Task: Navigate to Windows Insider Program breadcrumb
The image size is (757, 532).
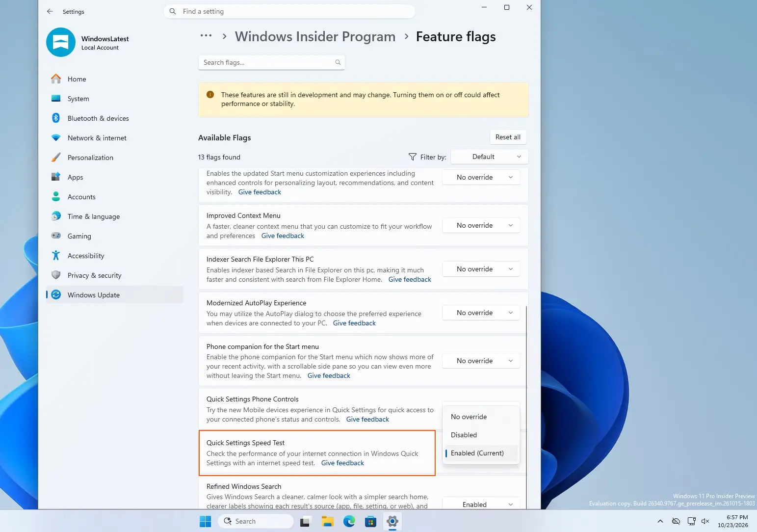Action: pyautogui.click(x=315, y=36)
